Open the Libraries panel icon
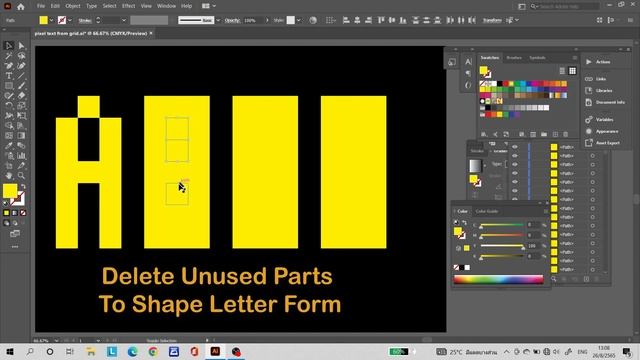 [x=589, y=91]
